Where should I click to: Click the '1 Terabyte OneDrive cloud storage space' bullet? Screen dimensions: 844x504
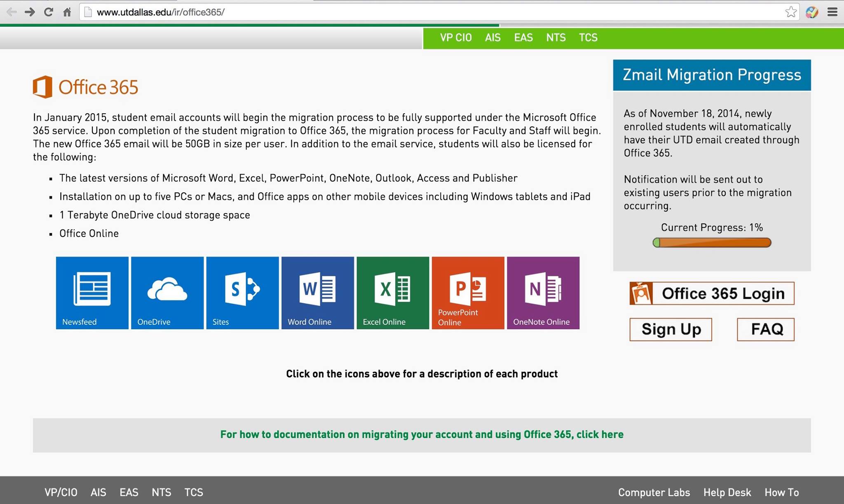[x=155, y=215]
